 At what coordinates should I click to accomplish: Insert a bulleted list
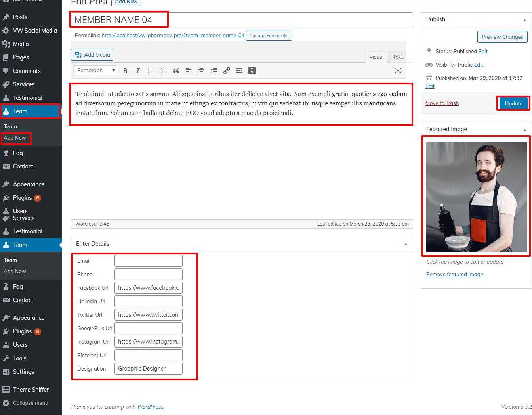coord(151,71)
